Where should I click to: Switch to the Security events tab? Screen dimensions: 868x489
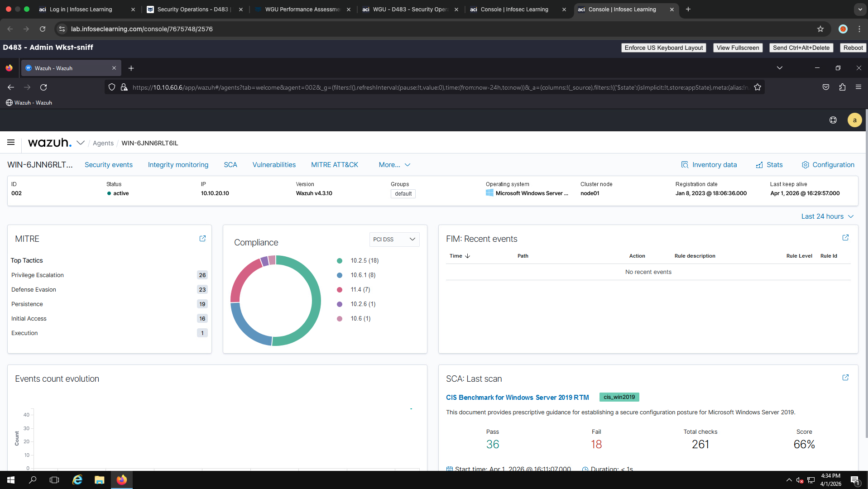coord(108,165)
